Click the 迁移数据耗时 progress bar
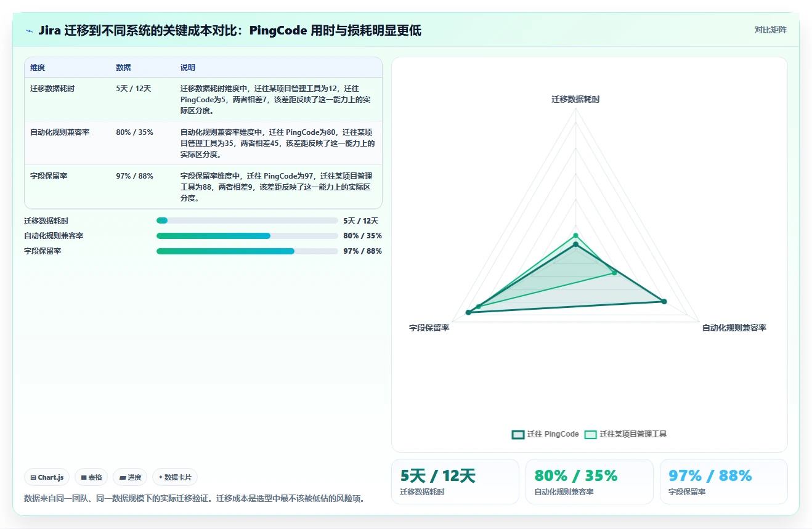 click(x=247, y=220)
